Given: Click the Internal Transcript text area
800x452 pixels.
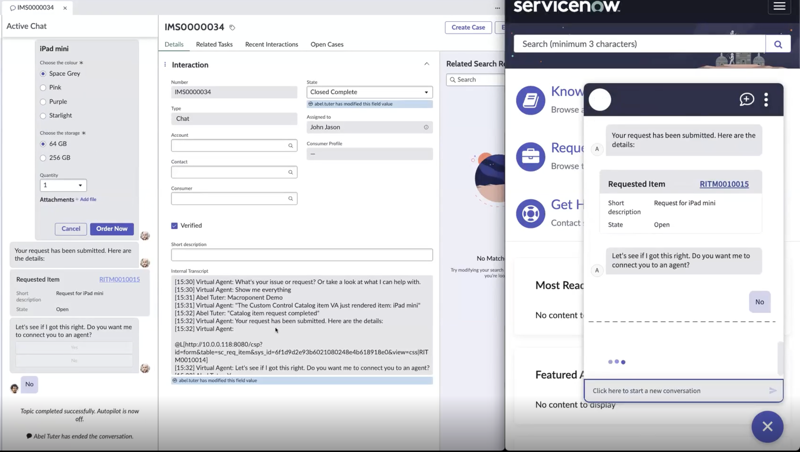Looking at the screenshot, I should pos(302,325).
